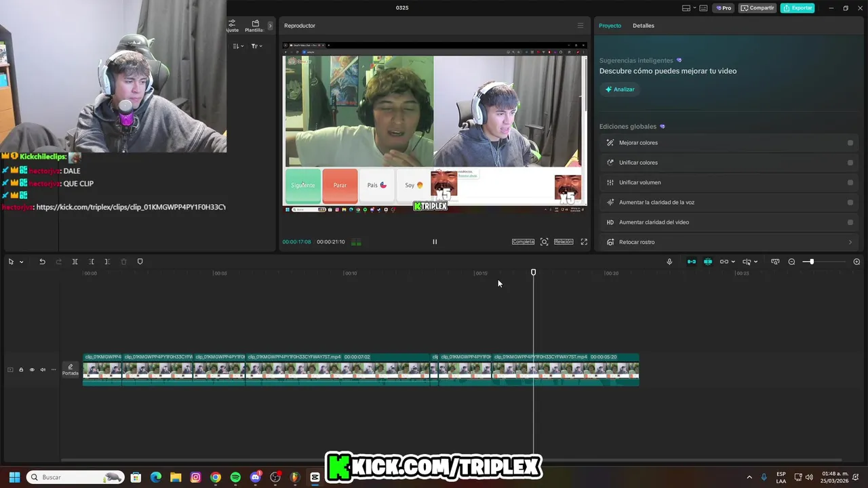Toggle auto snapping button
The width and height of the screenshot is (868, 488).
coord(708,262)
